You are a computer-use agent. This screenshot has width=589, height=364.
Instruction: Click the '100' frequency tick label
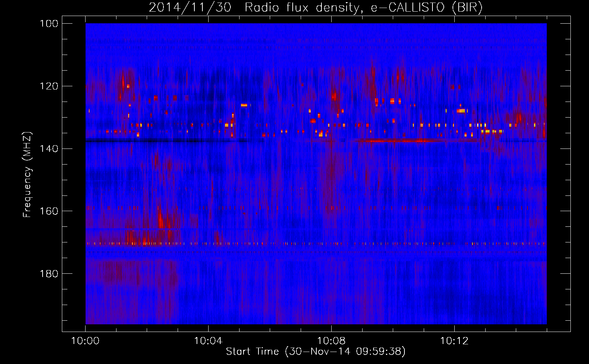pos(48,24)
